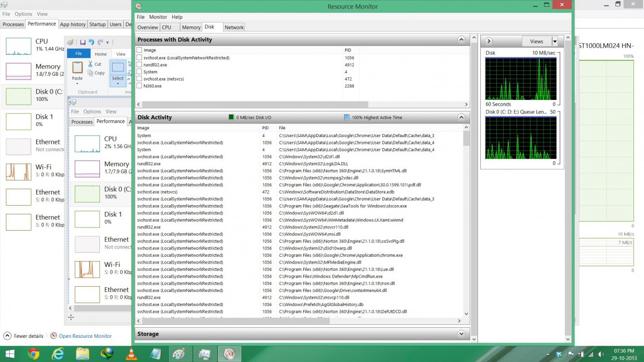Click gauge icon beside Open Resource Monitor

[x=54, y=336]
